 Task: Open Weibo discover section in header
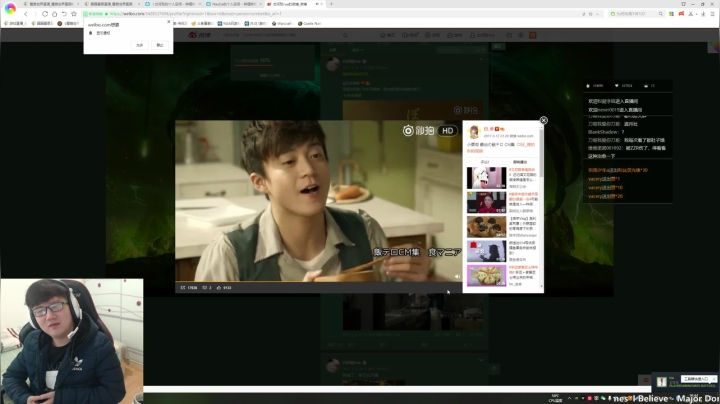pos(431,35)
